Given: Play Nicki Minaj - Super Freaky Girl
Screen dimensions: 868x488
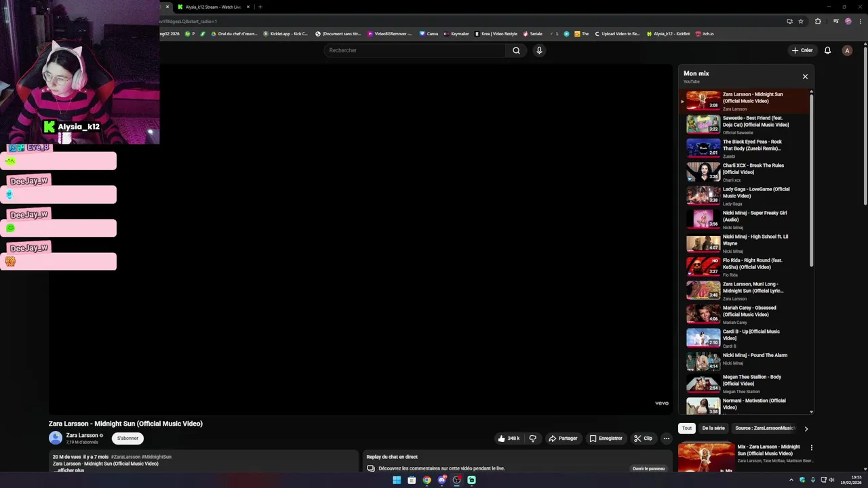Looking at the screenshot, I should pyautogui.click(x=746, y=220).
